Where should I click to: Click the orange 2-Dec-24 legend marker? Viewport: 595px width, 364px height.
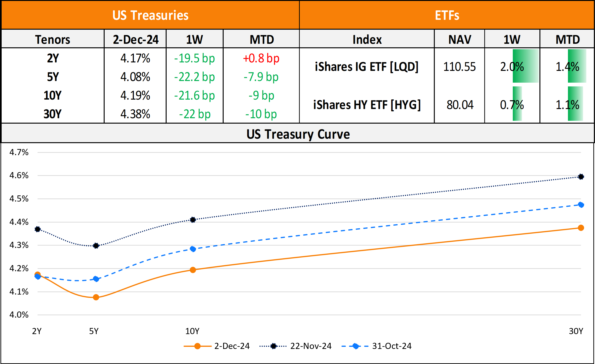[x=197, y=346]
